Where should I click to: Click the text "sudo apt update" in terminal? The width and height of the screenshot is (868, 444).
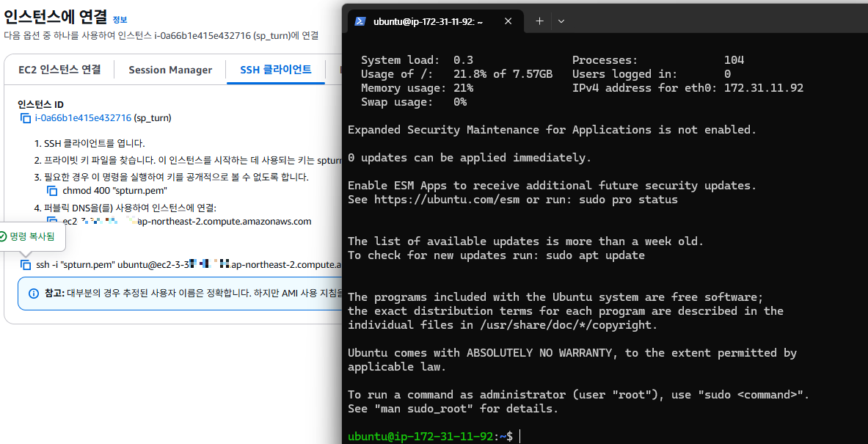pyautogui.click(x=595, y=255)
